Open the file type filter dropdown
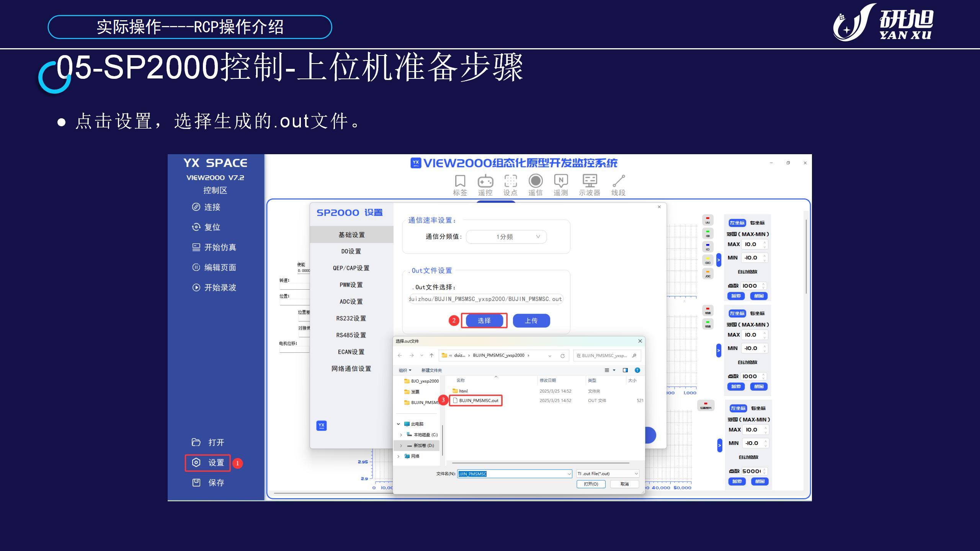980x551 pixels. pos(608,474)
